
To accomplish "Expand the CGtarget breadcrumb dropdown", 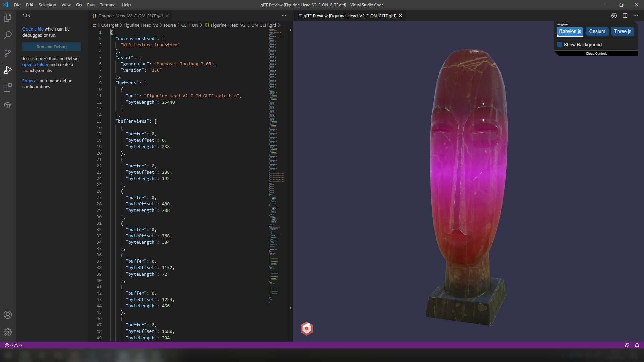I will click(110, 25).
